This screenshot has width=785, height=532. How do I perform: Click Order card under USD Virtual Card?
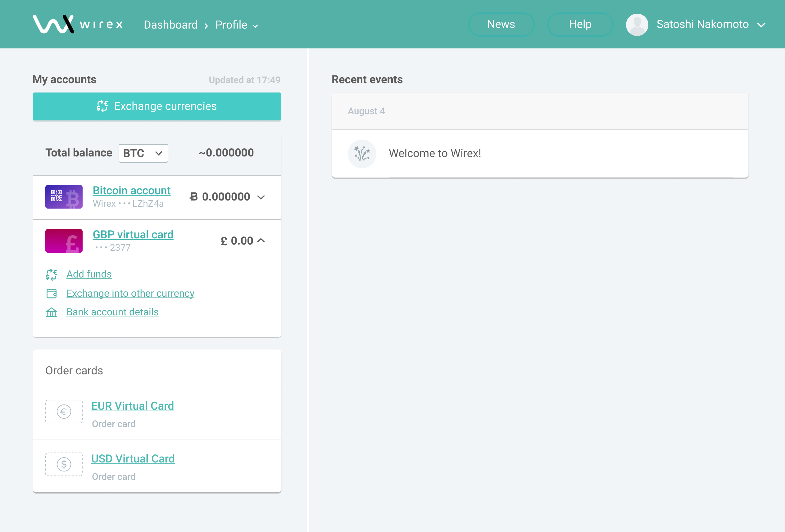[x=114, y=476]
